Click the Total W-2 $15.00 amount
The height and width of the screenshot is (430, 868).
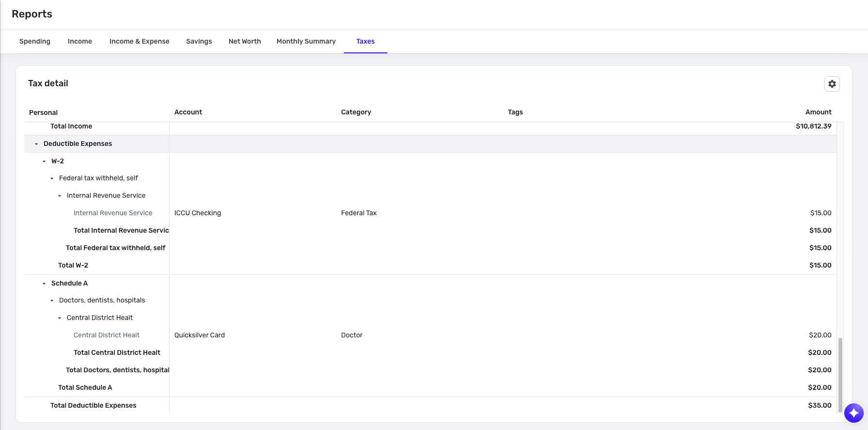click(820, 265)
